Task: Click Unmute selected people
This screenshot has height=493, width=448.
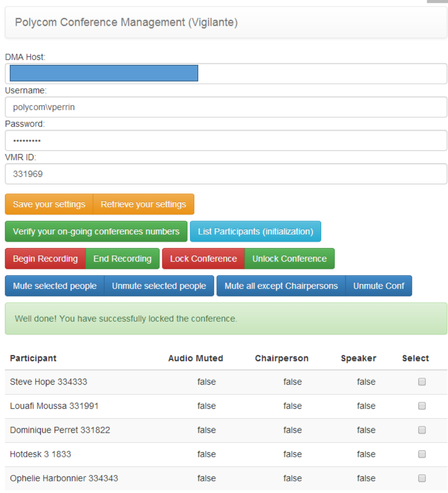Action: point(159,286)
